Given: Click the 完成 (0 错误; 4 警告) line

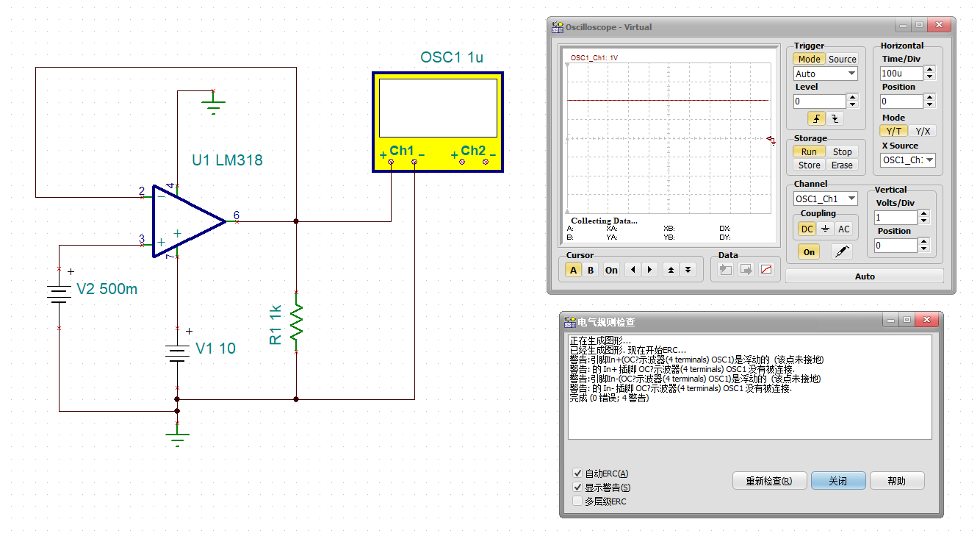Looking at the screenshot, I should [609, 398].
